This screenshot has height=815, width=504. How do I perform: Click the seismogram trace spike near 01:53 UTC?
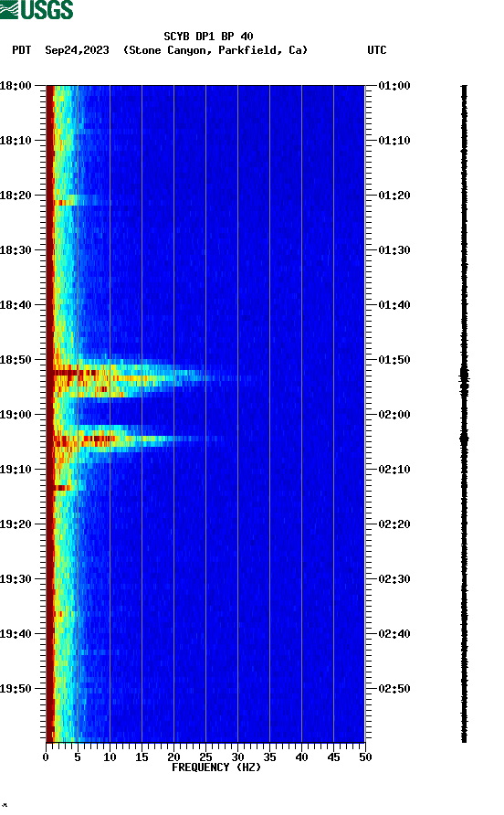click(464, 377)
